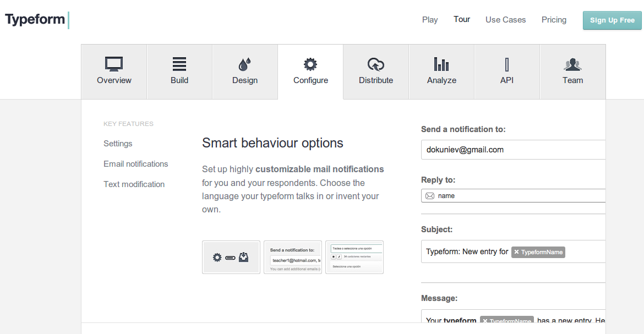Open the Pricing page
644x334 pixels.
554,20
